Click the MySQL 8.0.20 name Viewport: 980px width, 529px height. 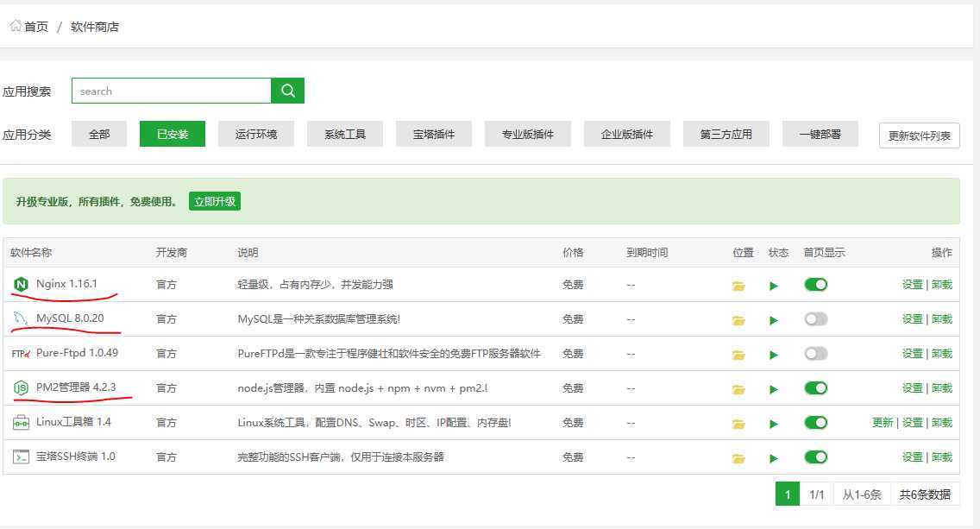pyautogui.click(x=70, y=318)
